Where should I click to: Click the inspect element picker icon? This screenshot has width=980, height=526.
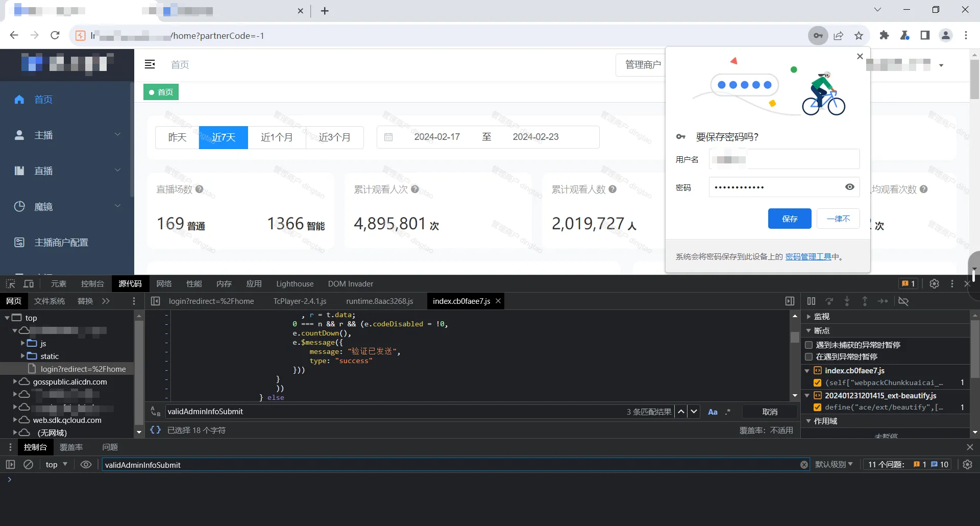pyautogui.click(x=10, y=284)
